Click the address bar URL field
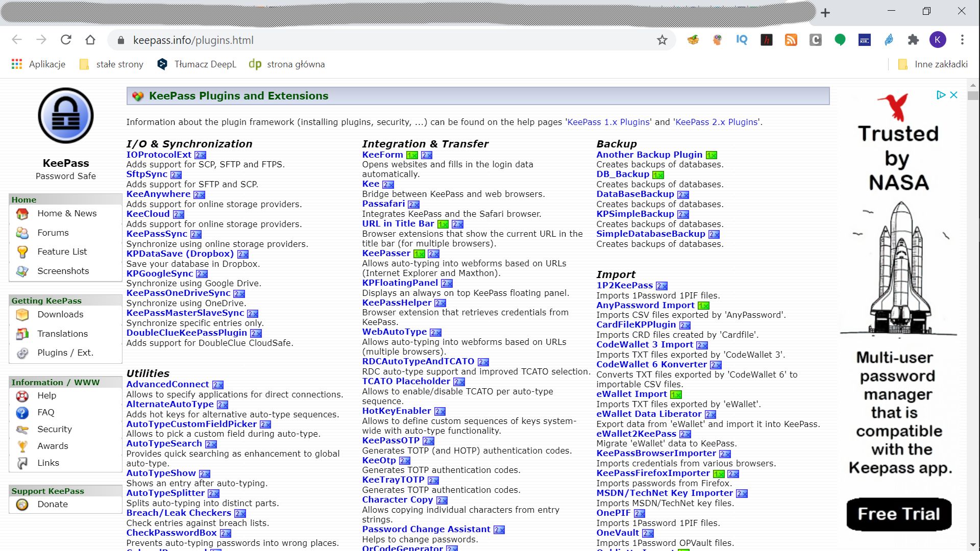The width and height of the screenshot is (980, 551). click(x=357, y=40)
